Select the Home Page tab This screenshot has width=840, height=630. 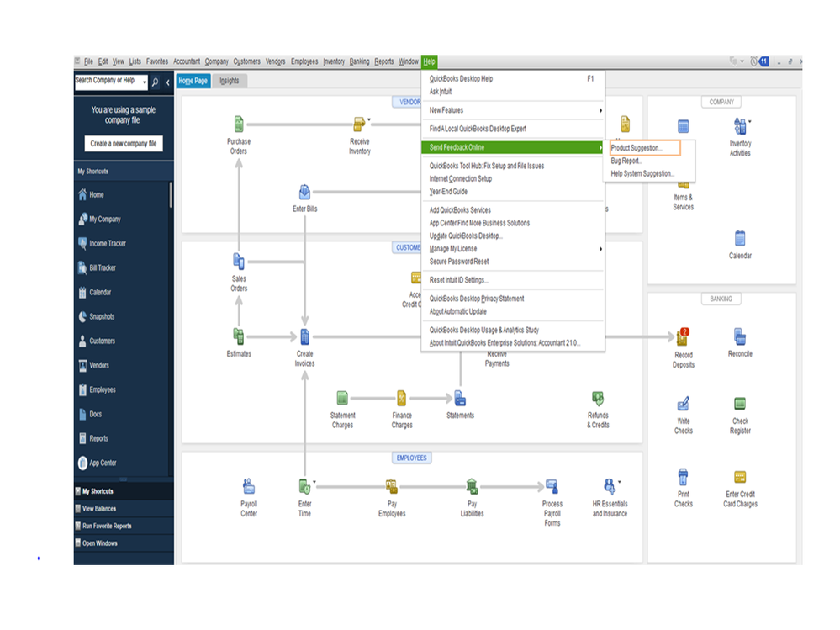pyautogui.click(x=193, y=81)
